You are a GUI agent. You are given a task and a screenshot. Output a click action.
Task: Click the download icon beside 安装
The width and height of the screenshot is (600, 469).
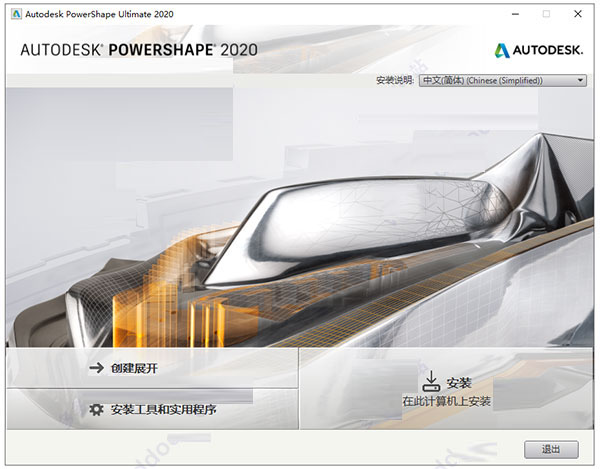431,381
